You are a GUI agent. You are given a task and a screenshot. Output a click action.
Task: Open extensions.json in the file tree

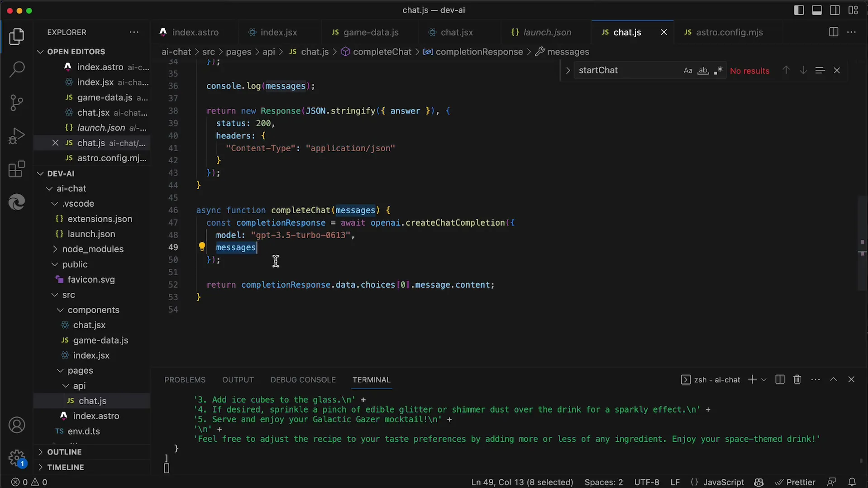coord(100,219)
